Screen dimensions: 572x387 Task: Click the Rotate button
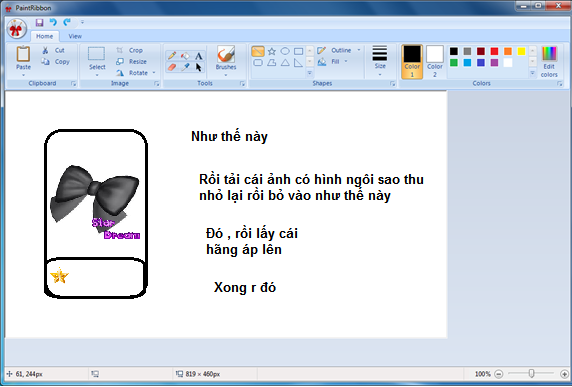[x=132, y=73]
